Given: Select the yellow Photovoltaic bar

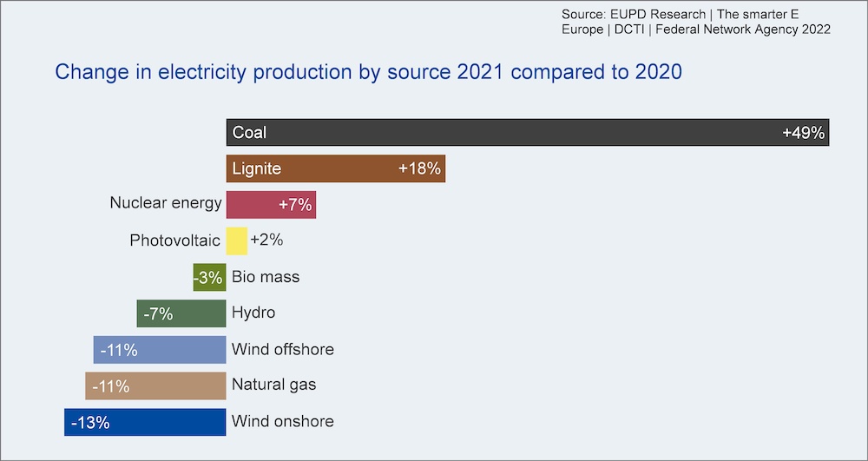Looking at the screenshot, I should (x=237, y=240).
